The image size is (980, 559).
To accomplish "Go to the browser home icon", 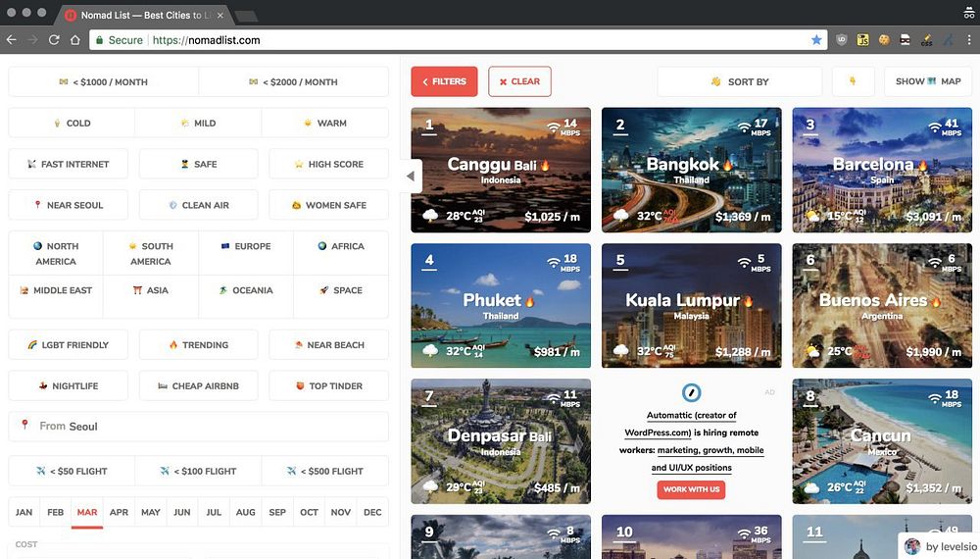I will (75, 40).
